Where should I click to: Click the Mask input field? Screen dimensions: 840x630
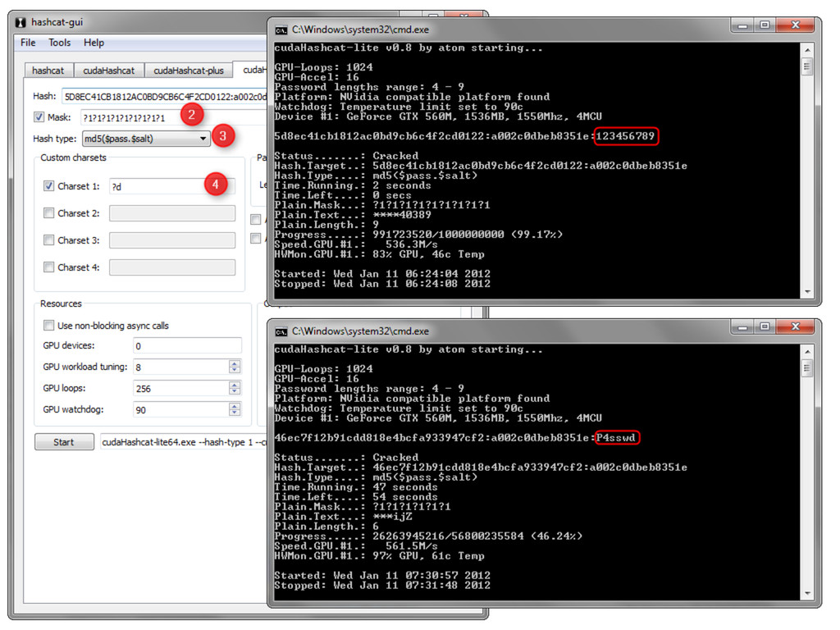pos(173,118)
